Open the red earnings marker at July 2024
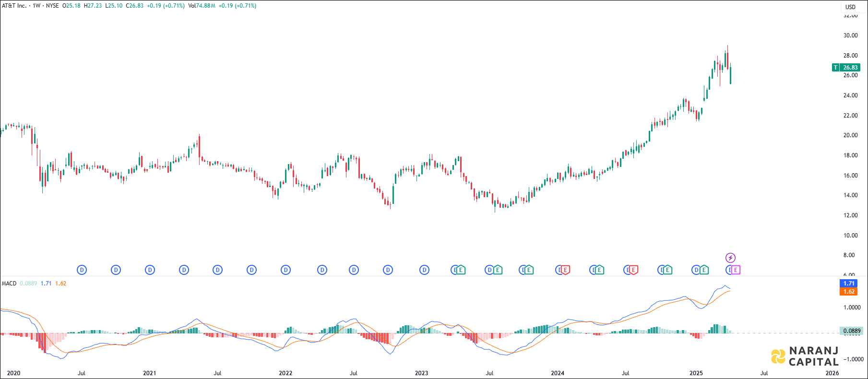 click(634, 270)
